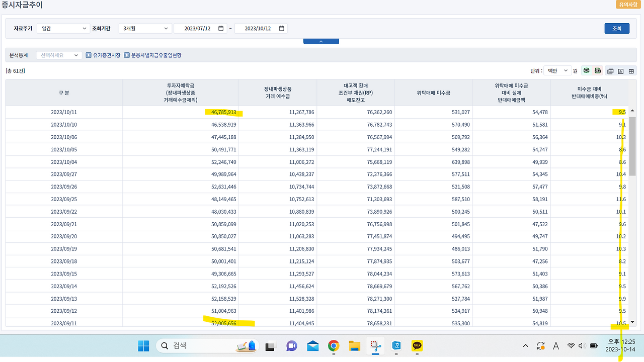Open Google Chrome from the taskbar
The image size is (644, 362).
[x=334, y=346]
